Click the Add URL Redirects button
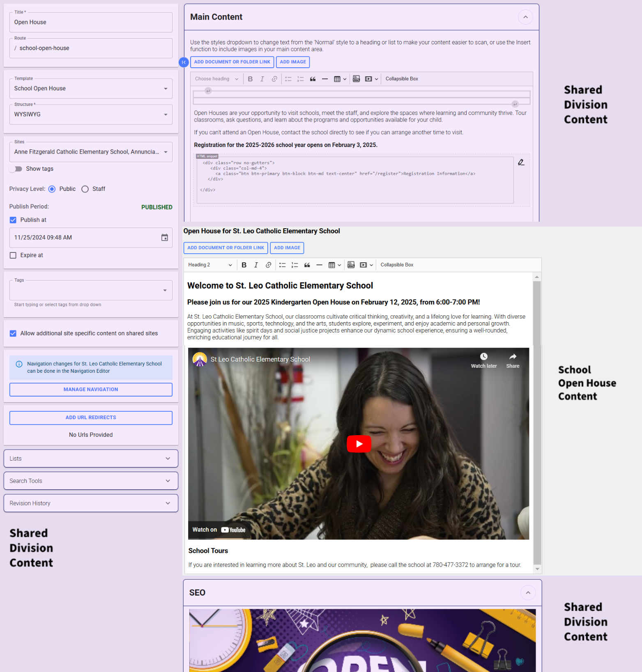Image resolution: width=642 pixels, height=672 pixels. pyautogui.click(x=91, y=417)
